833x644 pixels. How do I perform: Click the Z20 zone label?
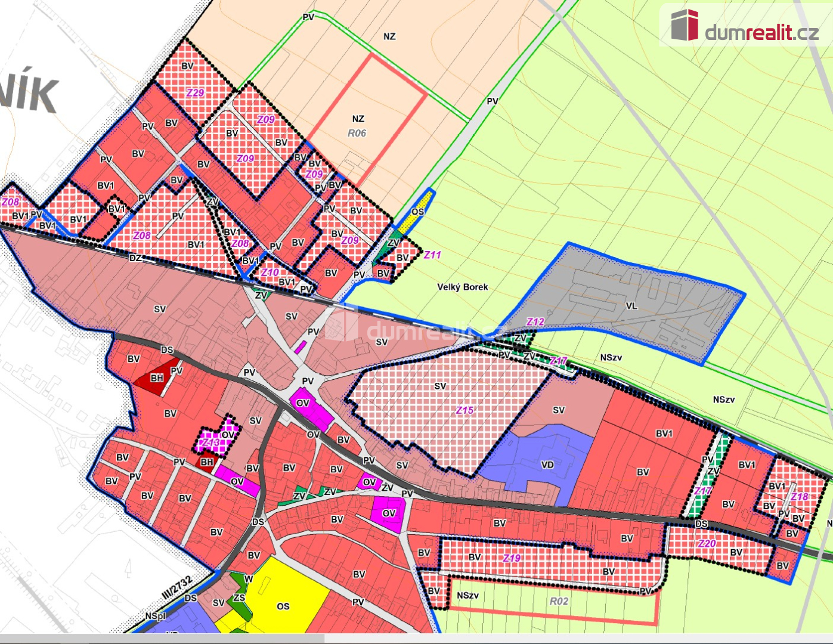tap(706, 543)
